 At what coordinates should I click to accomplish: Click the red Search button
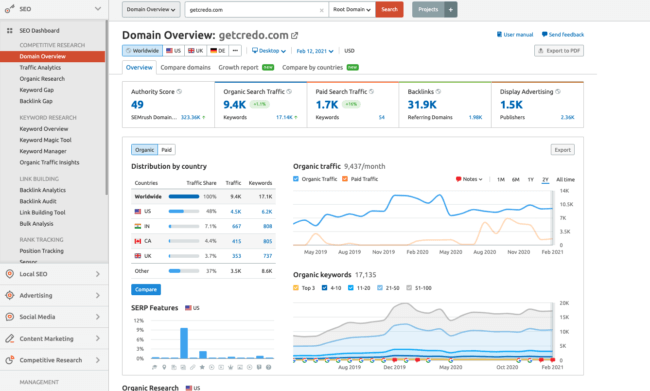coord(389,10)
